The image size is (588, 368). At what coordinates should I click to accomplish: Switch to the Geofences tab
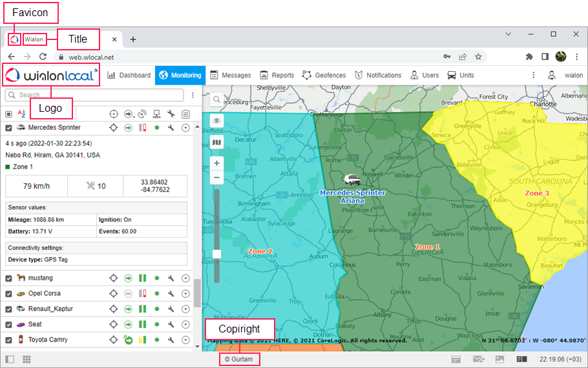[323, 76]
